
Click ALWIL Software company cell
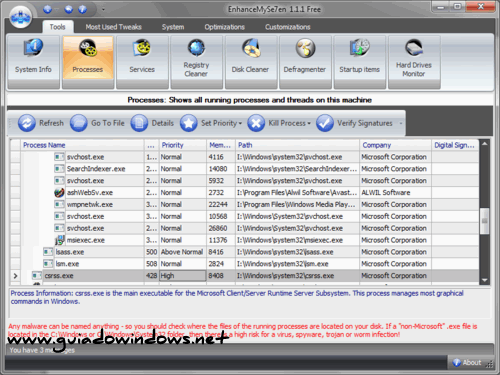(396, 192)
